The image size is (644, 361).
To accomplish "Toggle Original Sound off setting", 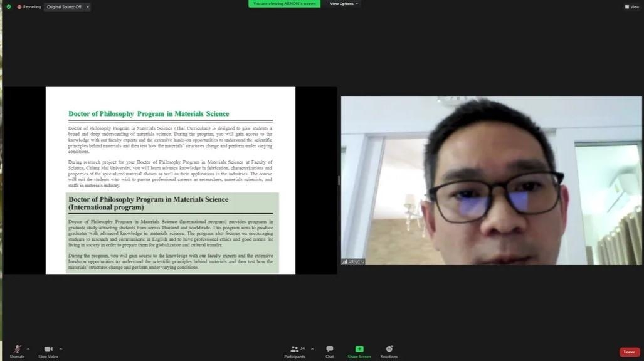I will [64, 7].
